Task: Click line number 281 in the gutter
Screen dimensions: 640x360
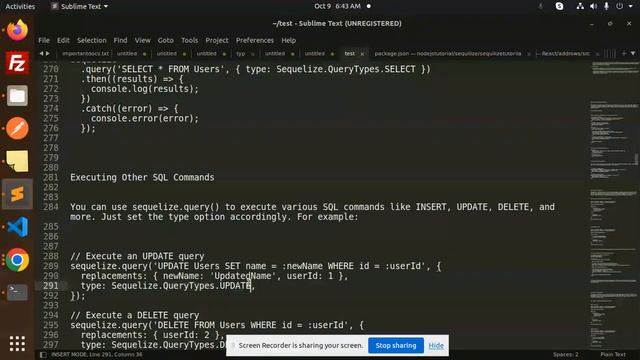Action: pos(51,178)
